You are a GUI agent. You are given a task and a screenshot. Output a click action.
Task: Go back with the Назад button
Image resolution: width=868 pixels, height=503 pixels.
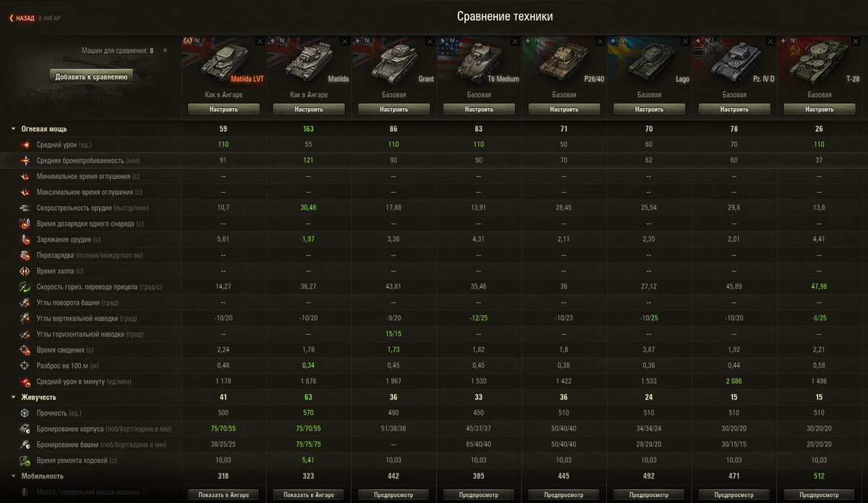click(x=22, y=17)
